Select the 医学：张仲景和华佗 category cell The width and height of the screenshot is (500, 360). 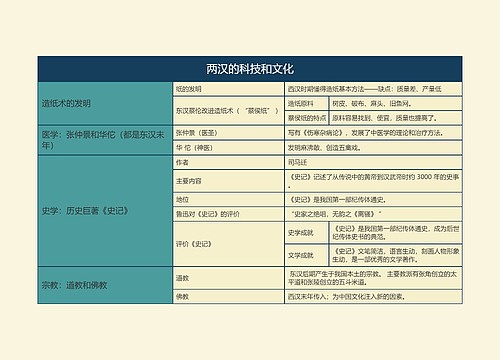click(105, 140)
